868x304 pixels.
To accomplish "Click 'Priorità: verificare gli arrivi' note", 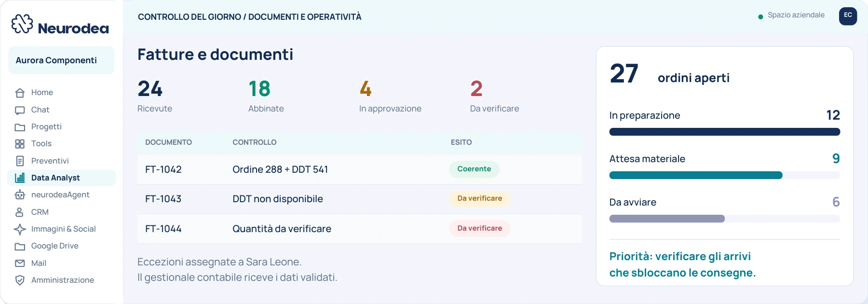I will [680, 256].
